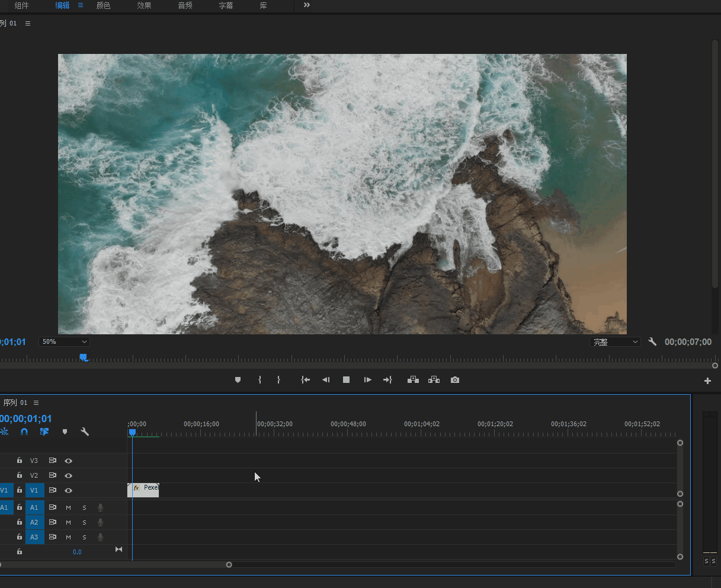Stop playback with the square stop button
Viewport: 721px width, 588px height.
[x=346, y=380]
